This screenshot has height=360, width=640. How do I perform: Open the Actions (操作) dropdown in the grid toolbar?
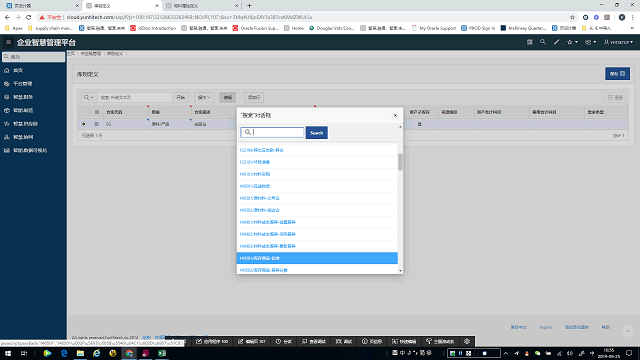click(x=204, y=97)
